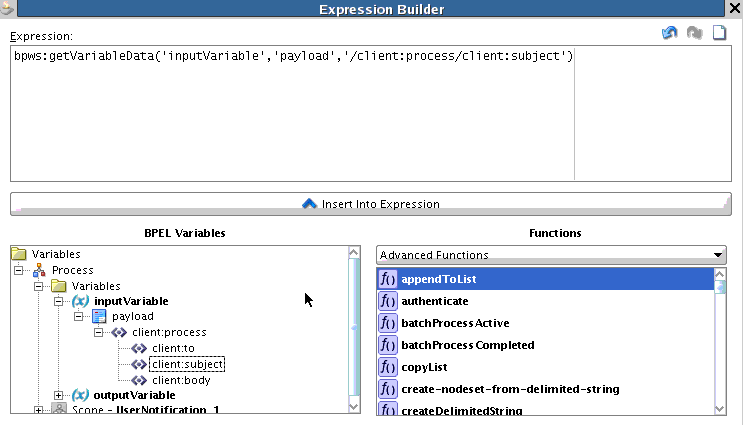The width and height of the screenshot is (743, 425).
Task: Click inside the Expression text area
Action: coord(371,114)
